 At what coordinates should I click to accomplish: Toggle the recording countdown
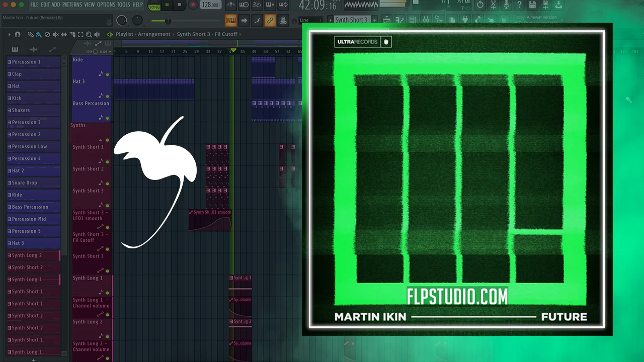tap(257, 5)
